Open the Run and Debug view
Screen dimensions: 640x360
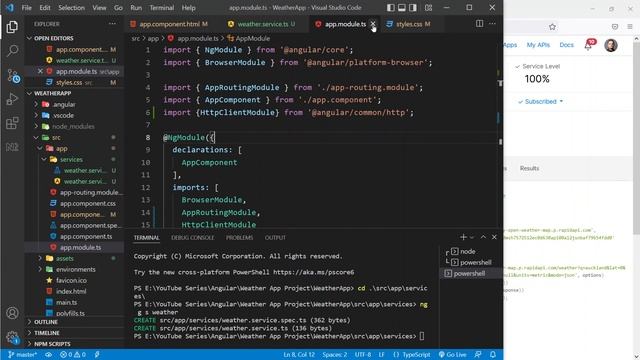coord(12,99)
